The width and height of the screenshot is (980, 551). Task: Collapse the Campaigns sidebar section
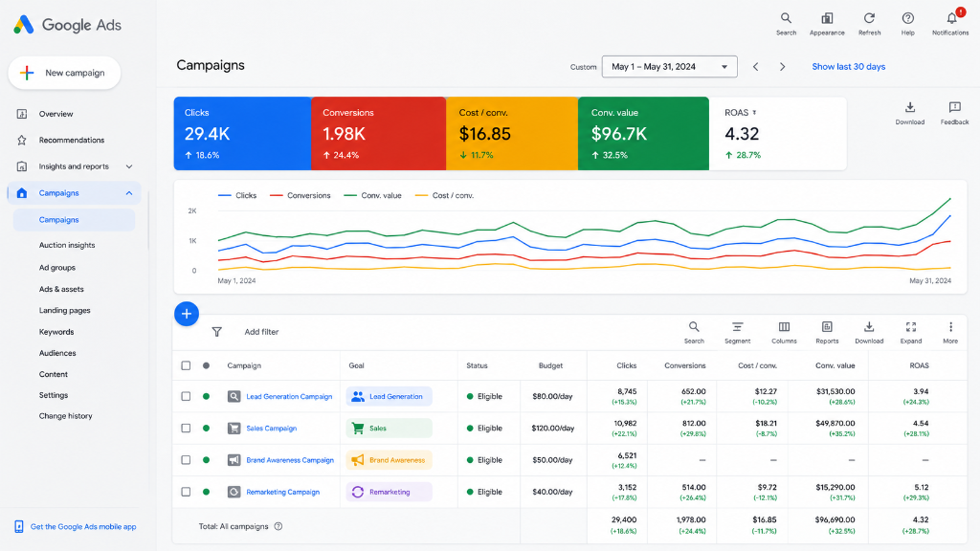pos(129,193)
